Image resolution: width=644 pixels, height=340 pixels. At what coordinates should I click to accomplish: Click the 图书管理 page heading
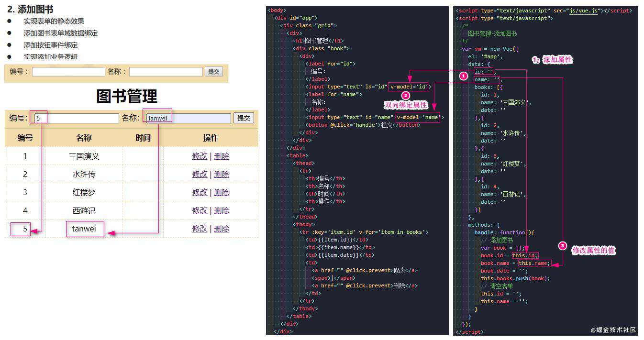(127, 96)
